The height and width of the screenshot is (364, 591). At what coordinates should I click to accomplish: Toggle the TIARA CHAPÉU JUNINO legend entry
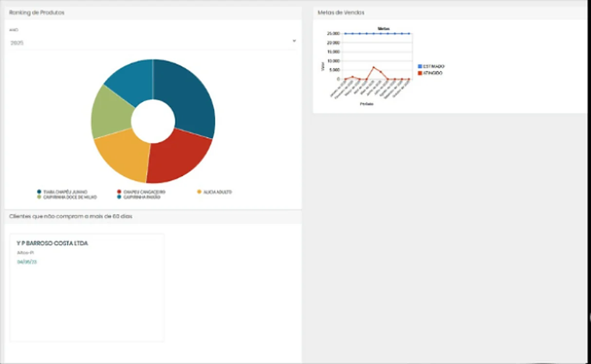tap(62, 192)
